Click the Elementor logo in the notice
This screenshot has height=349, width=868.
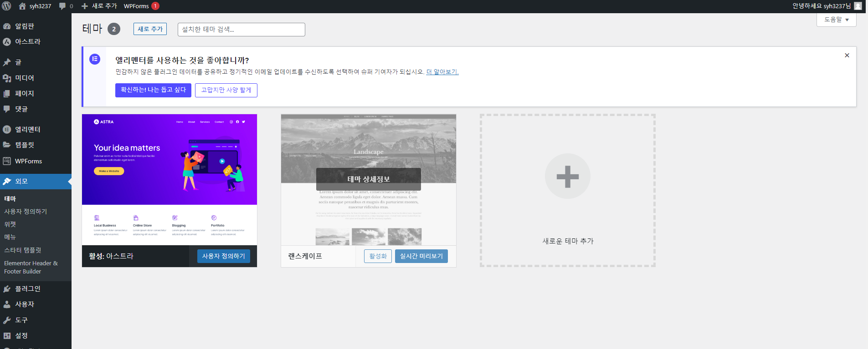click(x=95, y=59)
